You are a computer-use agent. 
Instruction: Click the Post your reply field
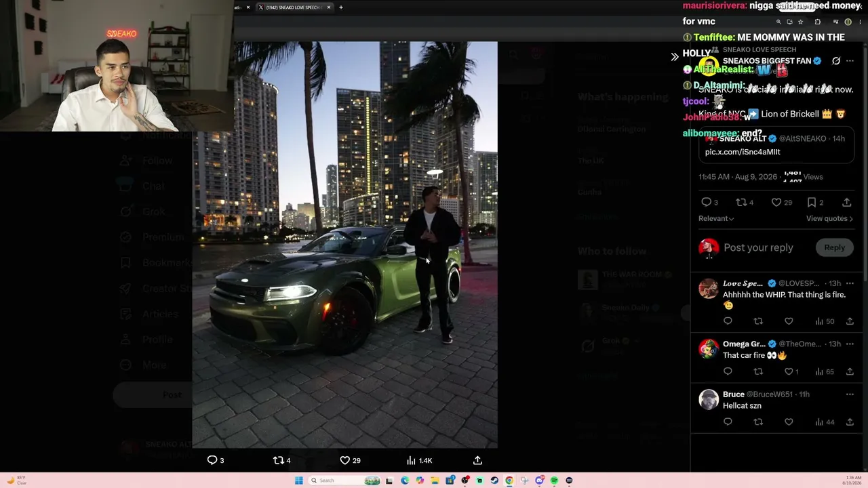point(758,247)
